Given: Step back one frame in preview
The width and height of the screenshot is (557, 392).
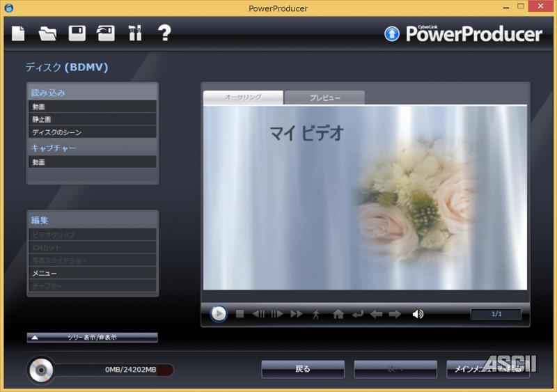Looking at the screenshot, I should click(x=258, y=314).
